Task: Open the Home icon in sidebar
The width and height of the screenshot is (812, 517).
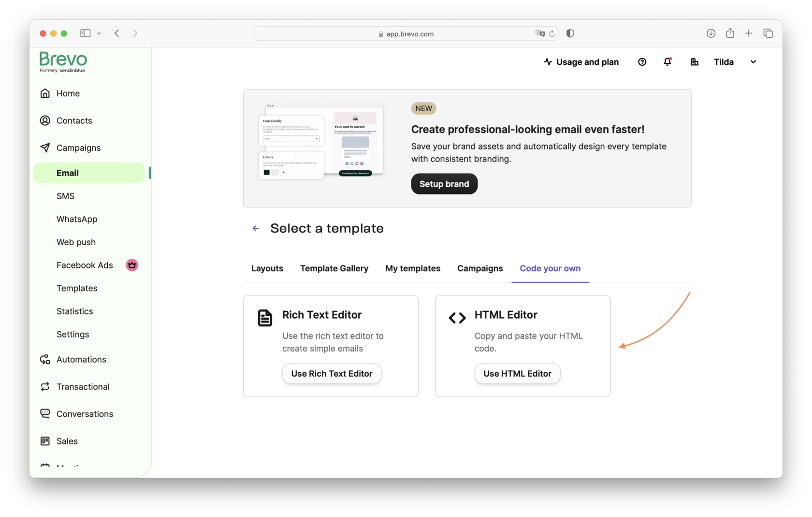Action: (45, 93)
